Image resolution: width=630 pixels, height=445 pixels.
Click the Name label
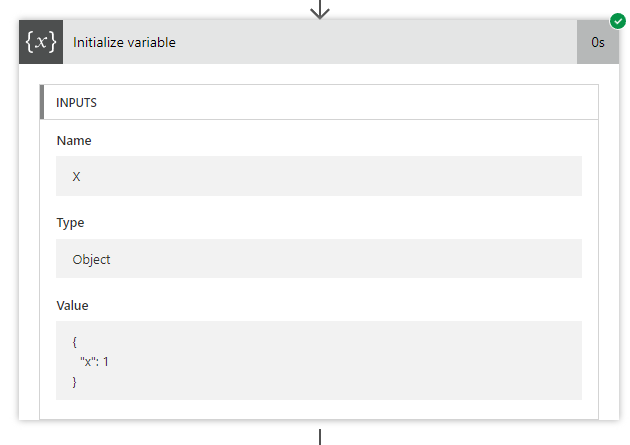coord(74,141)
